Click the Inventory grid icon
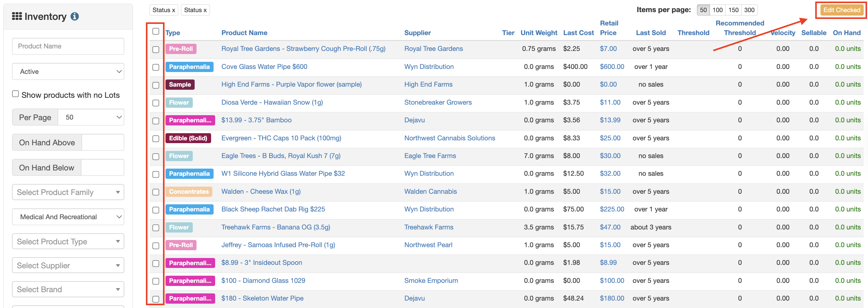The height and width of the screenshot is (308, 868). (17, 16)
